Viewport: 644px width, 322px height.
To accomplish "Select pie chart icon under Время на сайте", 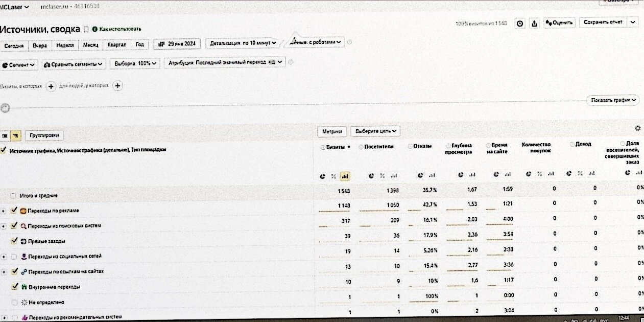I will coord(495,174).
